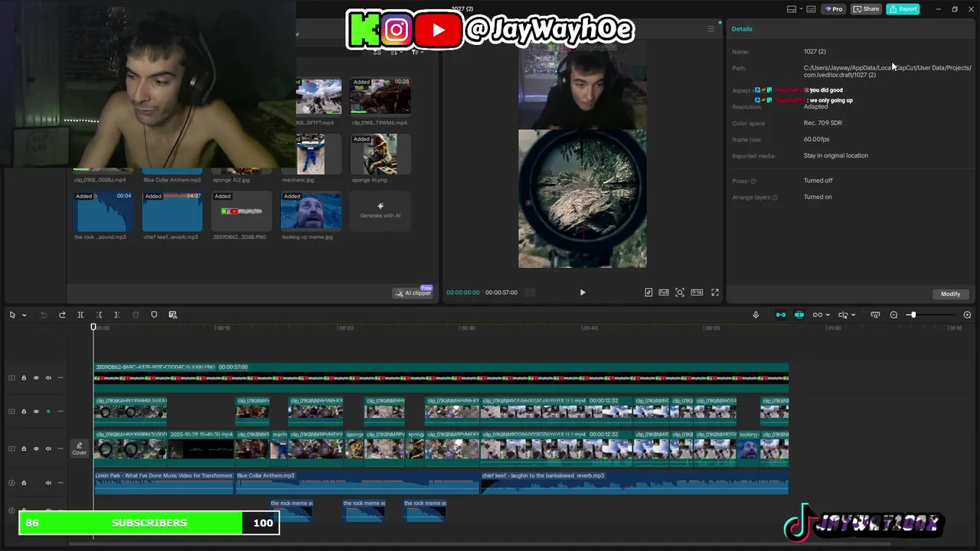Delete left of playhead
The height and width of the screenshot is (551, 980).
99,315
